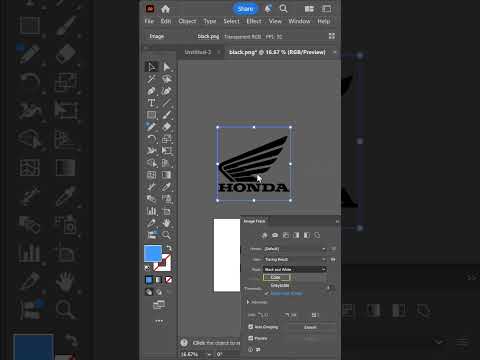Select the Selection tool arrow
Viewport: 480px width, 360px height.
point(152,67)
